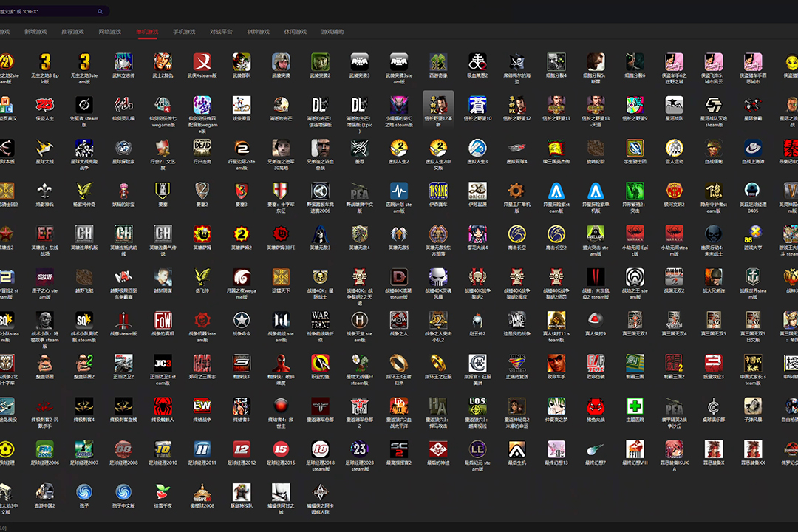798x532 pixels.
Task: Open the 终极蜘蛛人 spider icon
Action: [x=163, y=406]
